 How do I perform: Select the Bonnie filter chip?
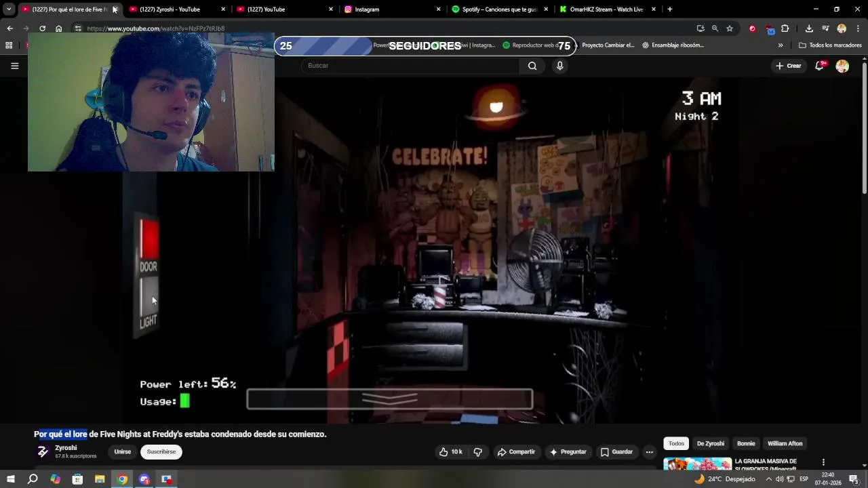pos(746,443)
